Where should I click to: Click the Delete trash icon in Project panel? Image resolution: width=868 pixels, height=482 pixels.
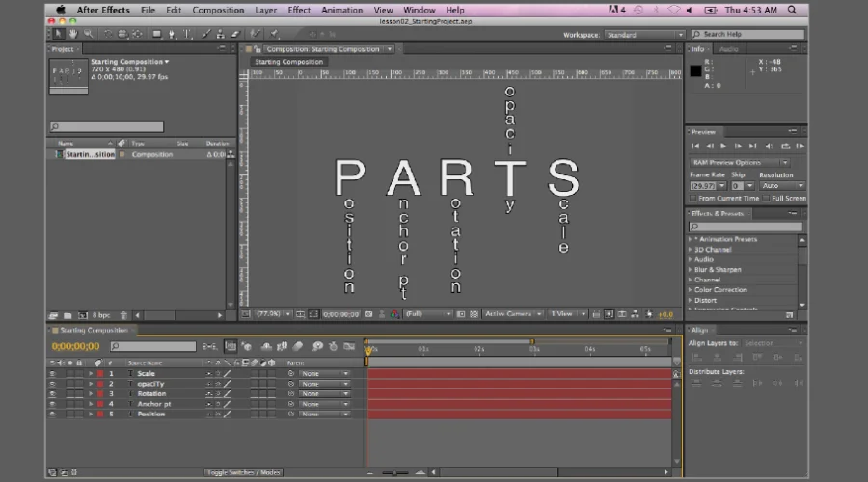123,315
